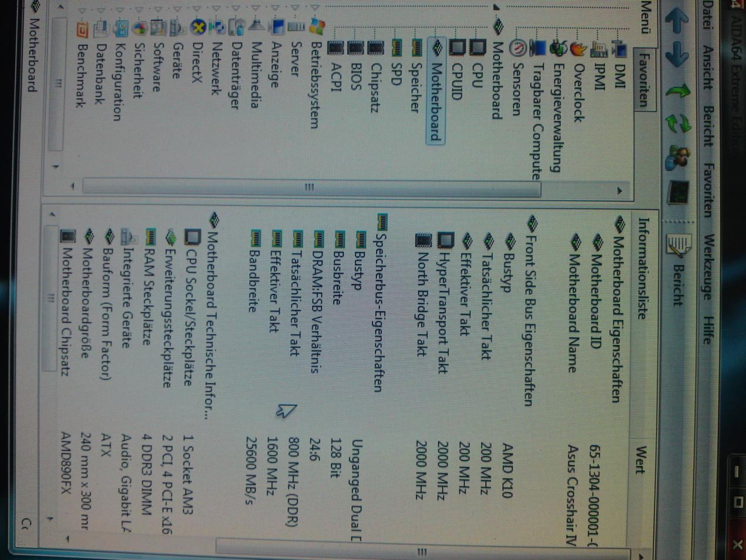Select the SPD memory module icon
Screen dimensions: 746x560
[397, 47]
